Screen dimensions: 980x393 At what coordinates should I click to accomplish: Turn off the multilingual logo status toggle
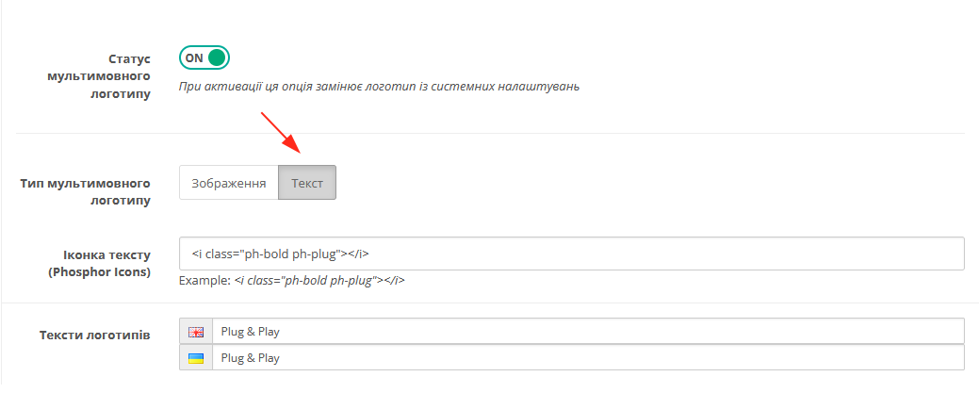204,57
